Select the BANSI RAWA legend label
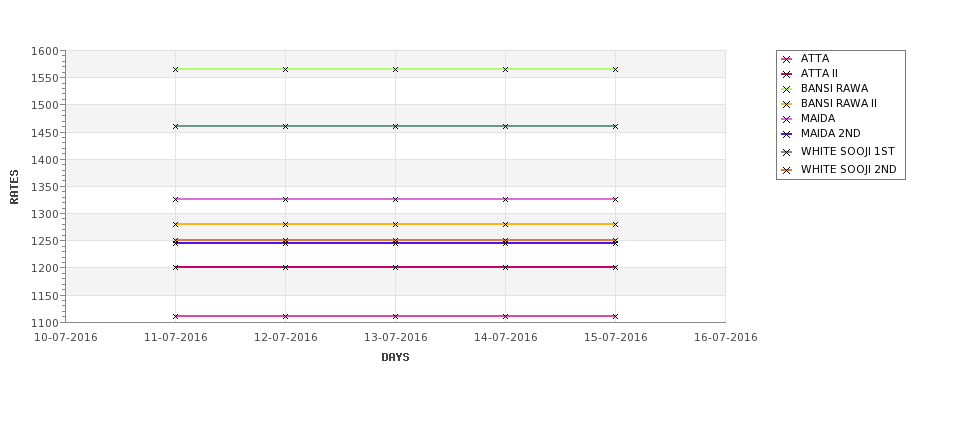The width and height of the screenshot is (975, 429). [834, 88]
